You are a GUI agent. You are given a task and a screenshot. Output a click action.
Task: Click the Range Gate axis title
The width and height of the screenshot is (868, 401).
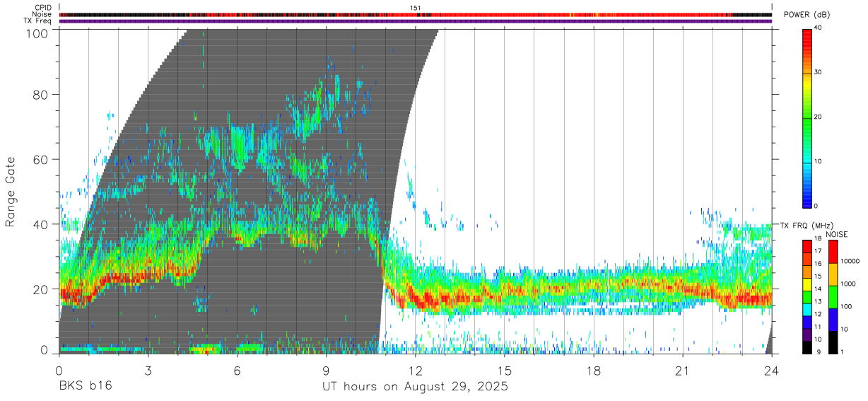(x=11, y=191)
